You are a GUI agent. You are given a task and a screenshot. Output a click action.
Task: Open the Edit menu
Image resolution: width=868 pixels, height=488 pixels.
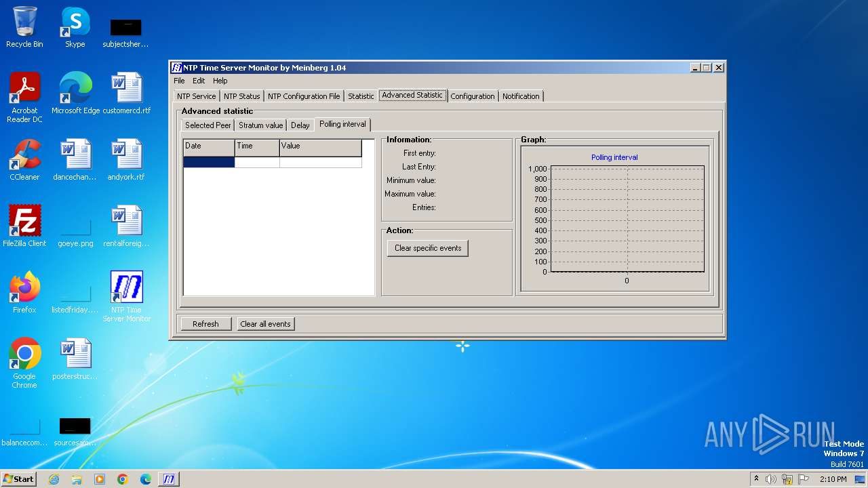coord(199,81)
